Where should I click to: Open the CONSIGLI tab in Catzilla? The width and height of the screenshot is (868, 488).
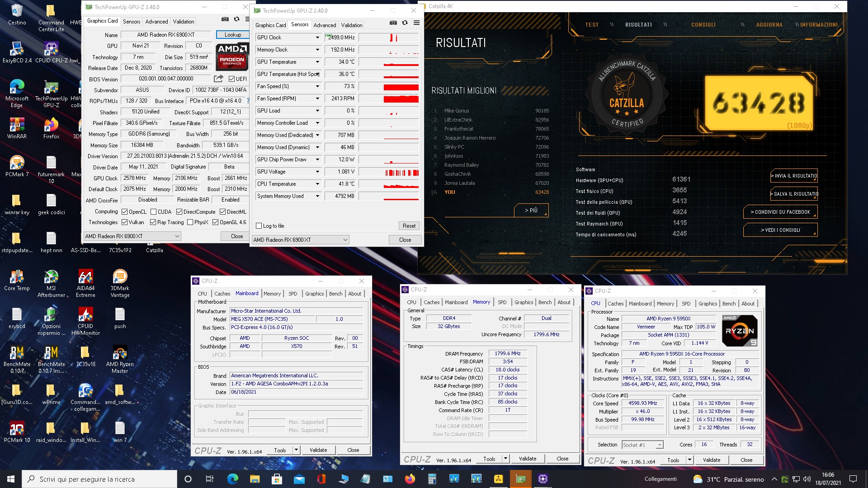(703, 25)
